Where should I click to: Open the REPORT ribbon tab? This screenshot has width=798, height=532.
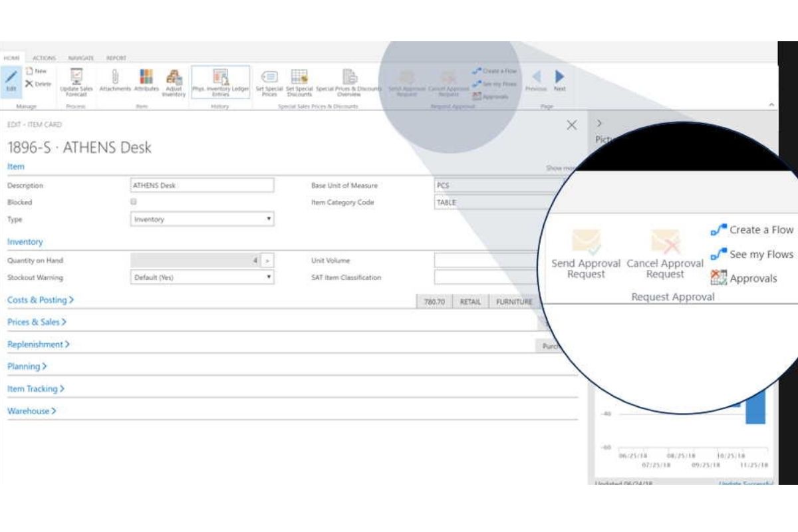coord(116,58)
